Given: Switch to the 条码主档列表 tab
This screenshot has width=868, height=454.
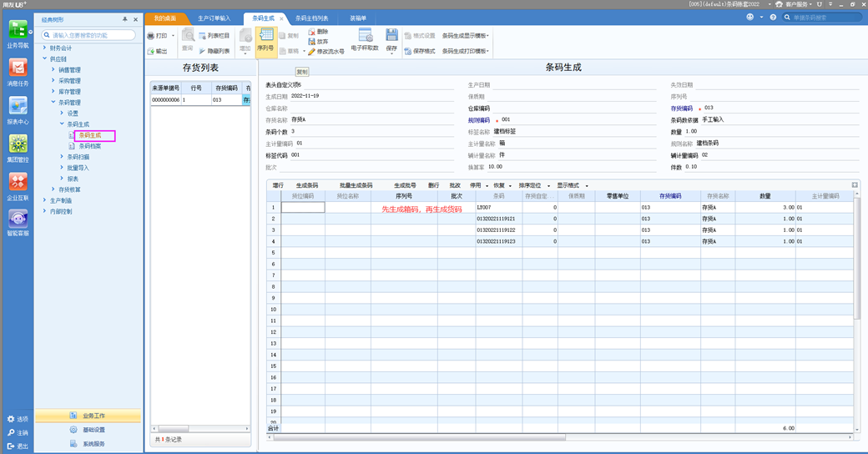Looking at the screenshot, I should 311,18.
